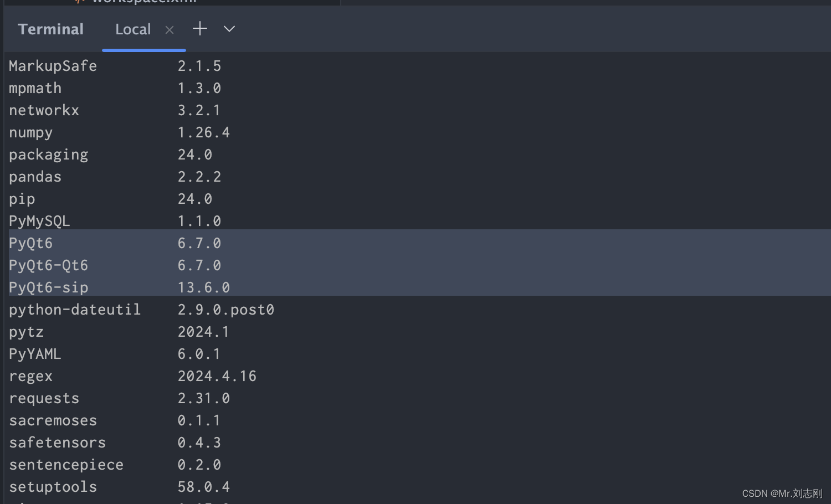Click version 24.0 in the pip row
Screen dimensions: 831x504
coord(195,199)
